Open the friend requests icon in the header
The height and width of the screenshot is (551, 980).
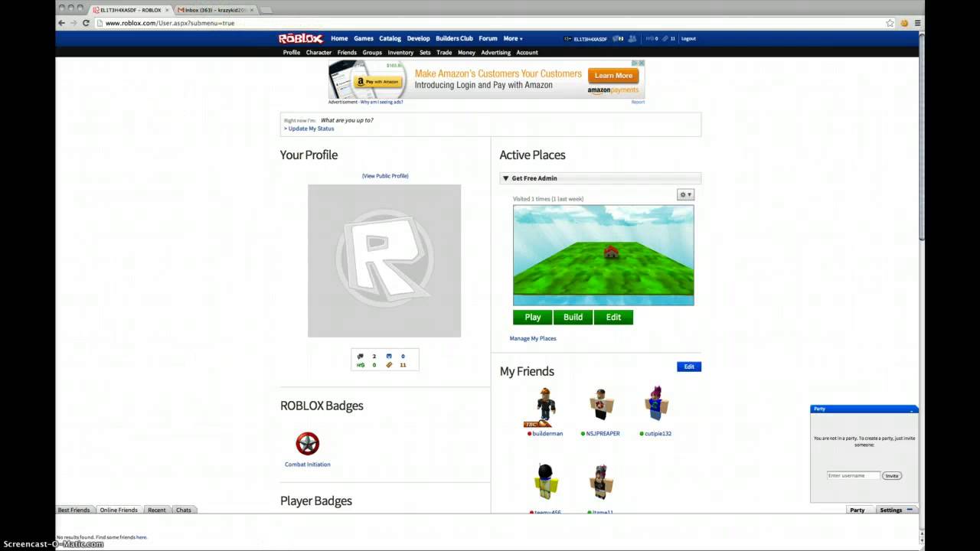pyautogui.click(x=632, y=38)
